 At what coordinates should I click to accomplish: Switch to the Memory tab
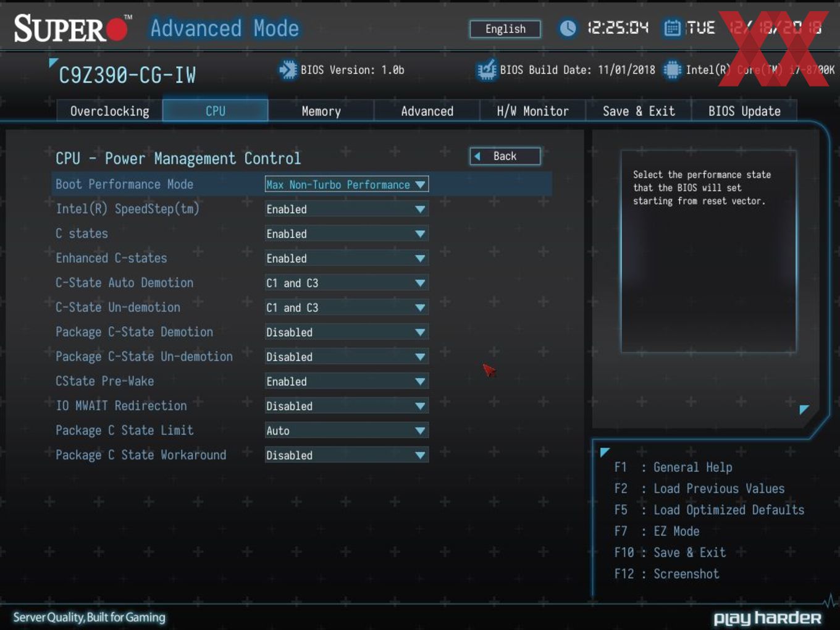(321, 111)
